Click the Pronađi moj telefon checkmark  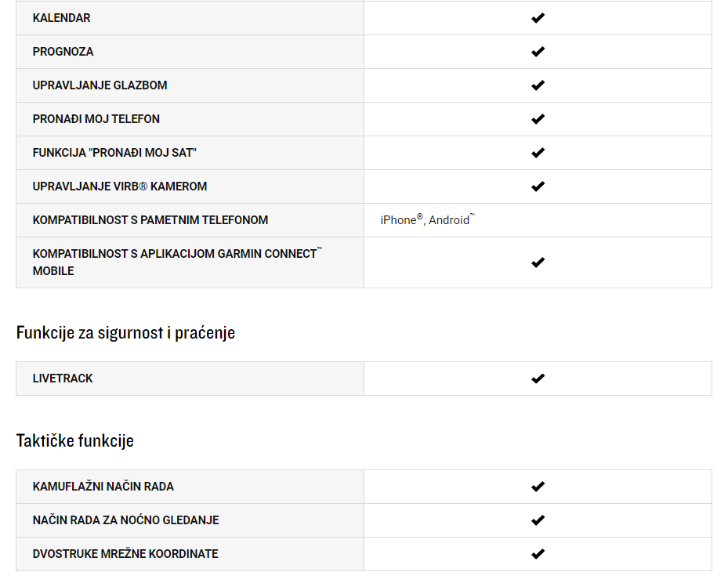538,119
